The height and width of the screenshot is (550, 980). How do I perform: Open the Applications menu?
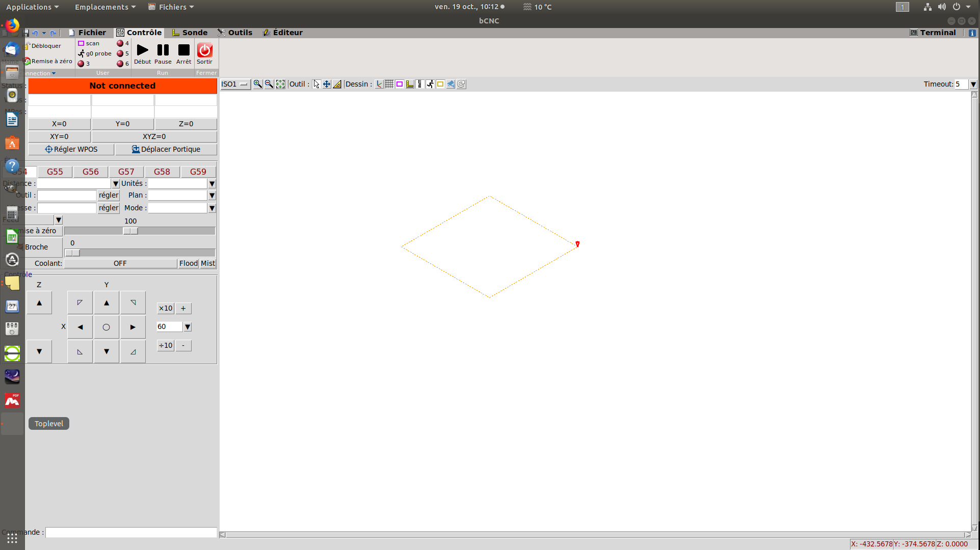33,7
